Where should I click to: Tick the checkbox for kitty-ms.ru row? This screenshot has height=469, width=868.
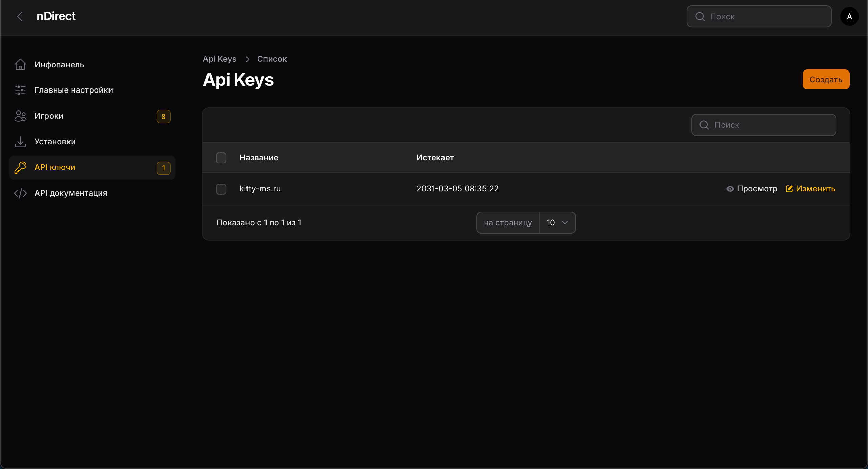221,189
